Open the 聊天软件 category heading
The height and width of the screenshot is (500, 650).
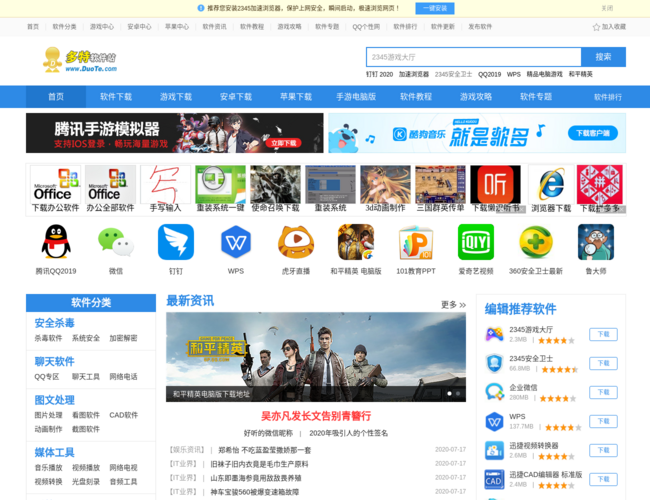54,362
